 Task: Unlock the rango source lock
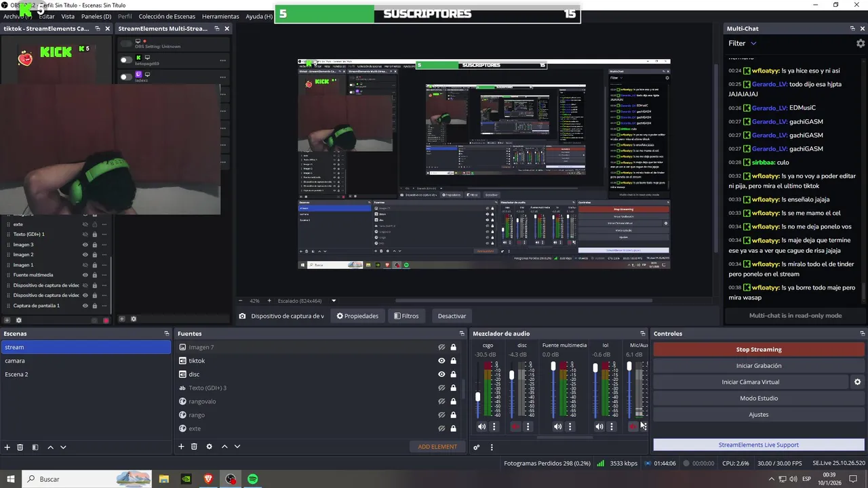pos(453,415)
